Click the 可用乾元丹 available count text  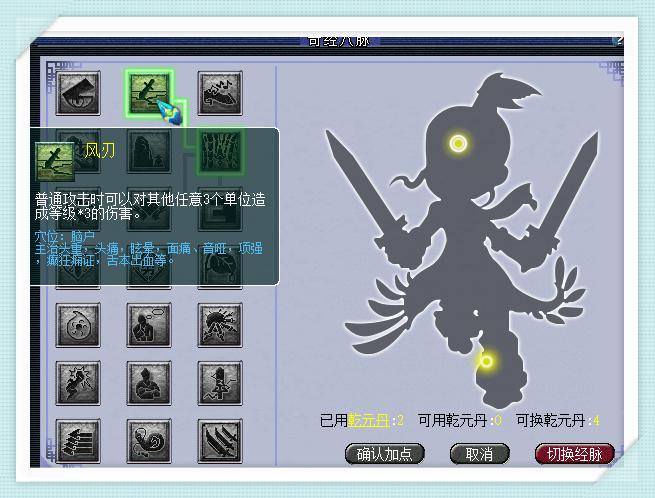(x=460, y=420)
